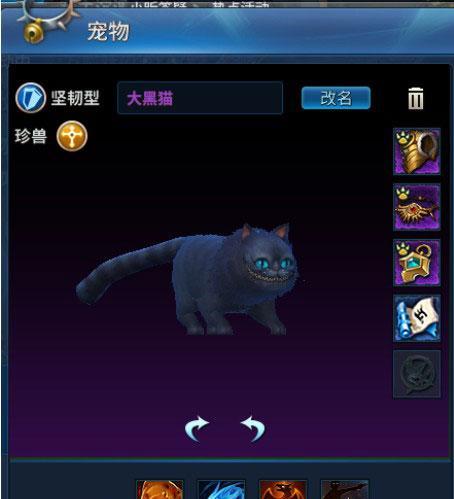Select the gold lantern with teal gem slot
The height and width of the screenshot is (499, 454).
click(x=417, y=263)
